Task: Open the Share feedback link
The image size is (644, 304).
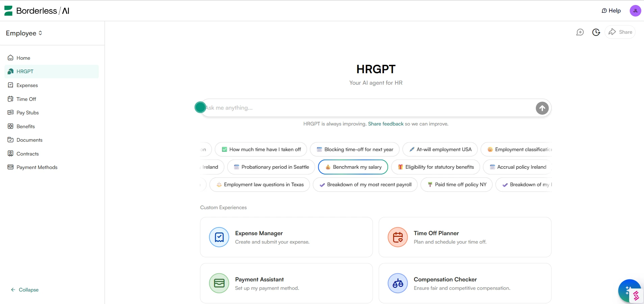Action: (x=386, y=124)
